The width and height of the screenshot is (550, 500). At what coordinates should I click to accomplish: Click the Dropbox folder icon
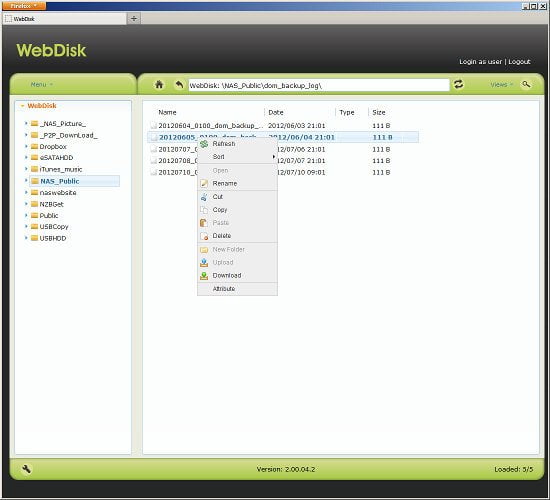pyautogui.click(x=34, y=146)
